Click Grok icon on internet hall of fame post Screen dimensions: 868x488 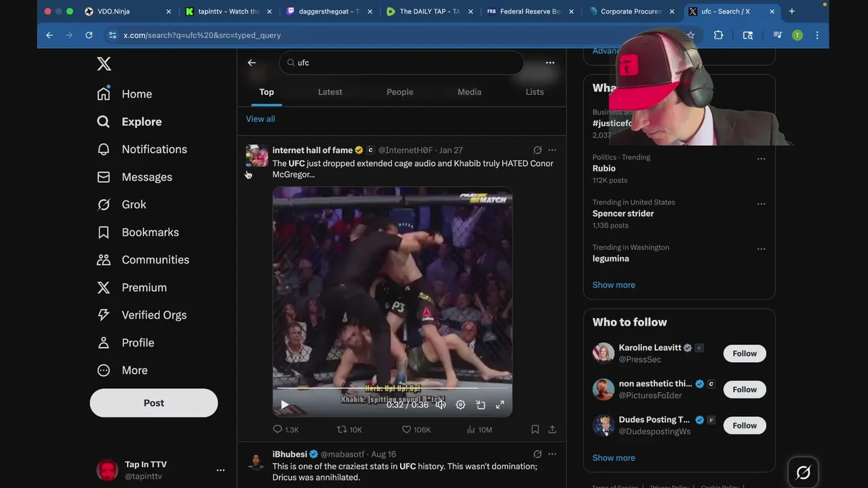[x=537, y=150]
